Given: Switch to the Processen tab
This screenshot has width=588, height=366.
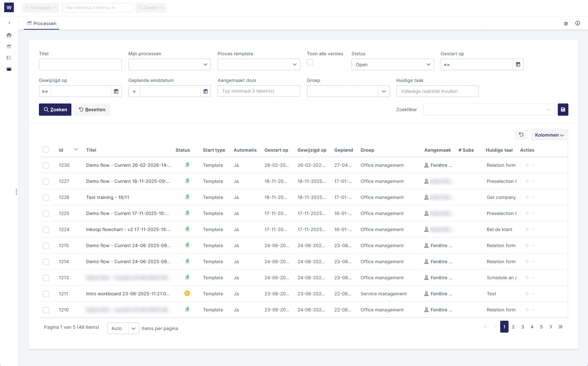Looking at the screenshot, I should 41,23.
